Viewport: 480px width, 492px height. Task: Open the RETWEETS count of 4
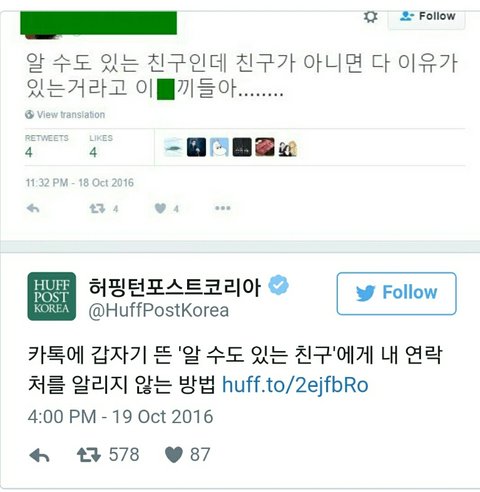(47, 146)
